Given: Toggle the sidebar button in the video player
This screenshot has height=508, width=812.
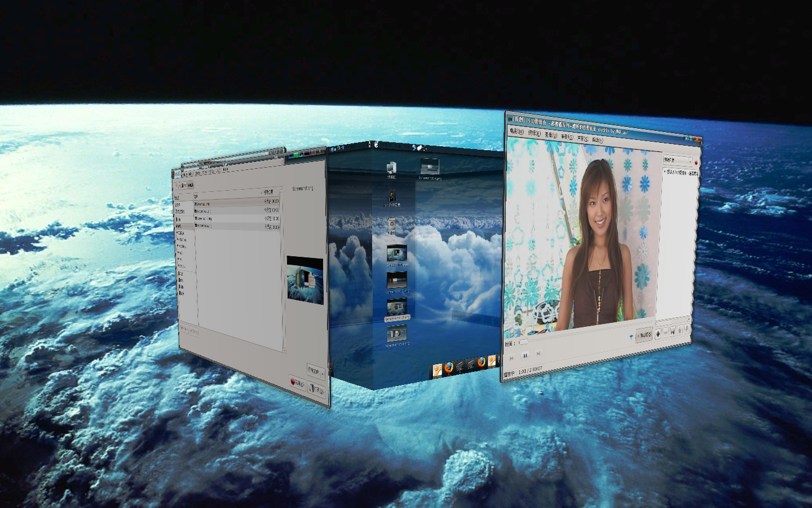Looking at the screenshot, I should click(x=644, y=334).
